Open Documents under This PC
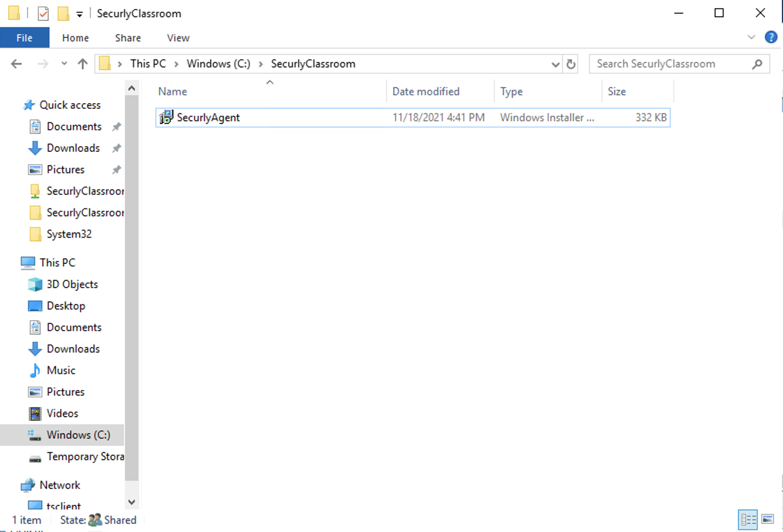 click(74, 327)
